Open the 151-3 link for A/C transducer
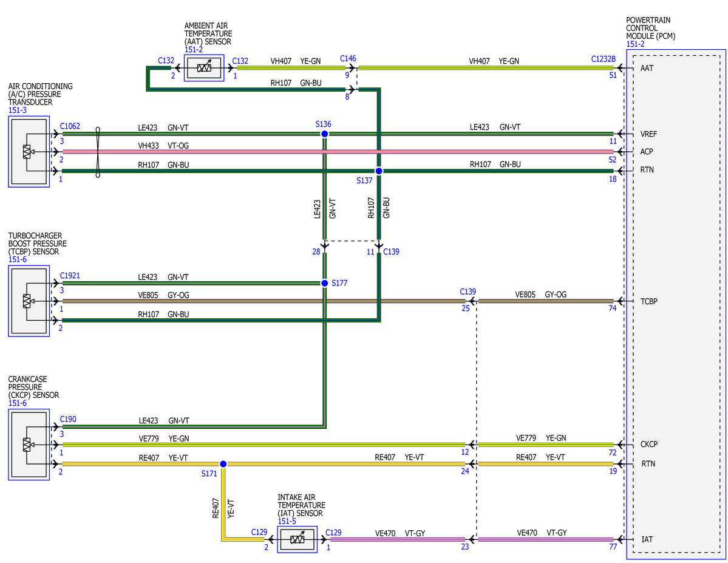The width and height of the screenshot is (728, 563). pos(17,110)
